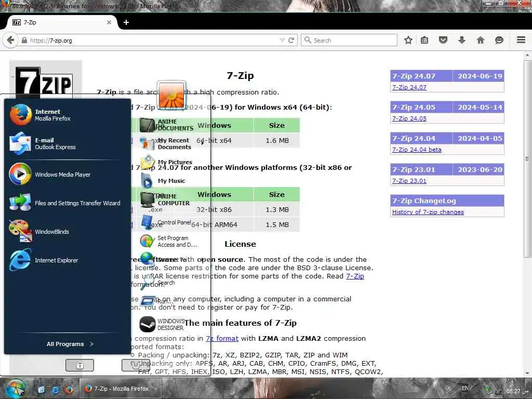The height and width of the screenshot is (399, 532).
Task: Expand the All Programs list
Action: pos(70,344)
